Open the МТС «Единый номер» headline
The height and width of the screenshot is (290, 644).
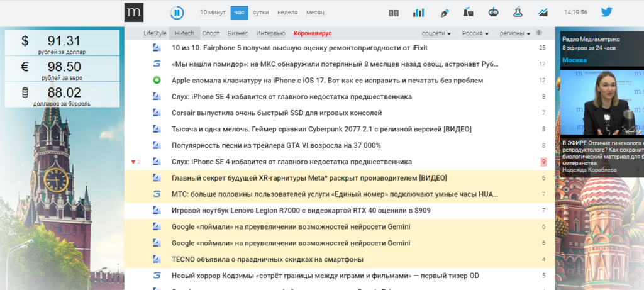[335, 194]
